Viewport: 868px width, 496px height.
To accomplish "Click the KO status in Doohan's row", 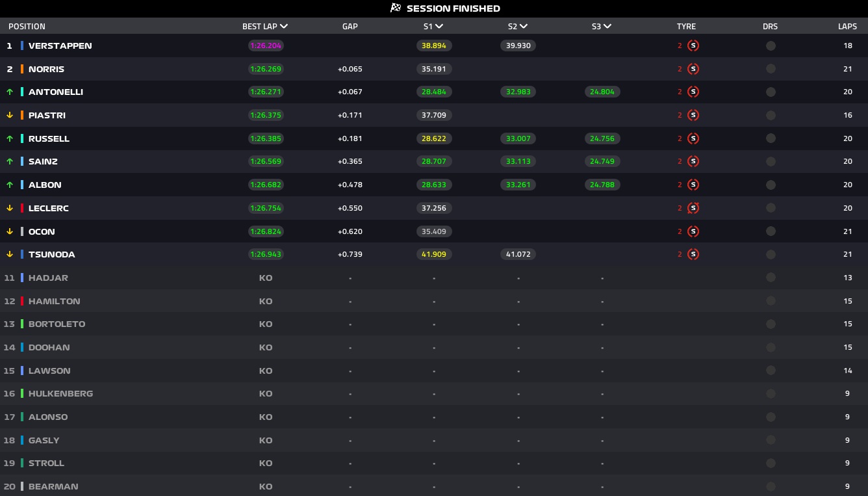I will click(x=266, y=347).
